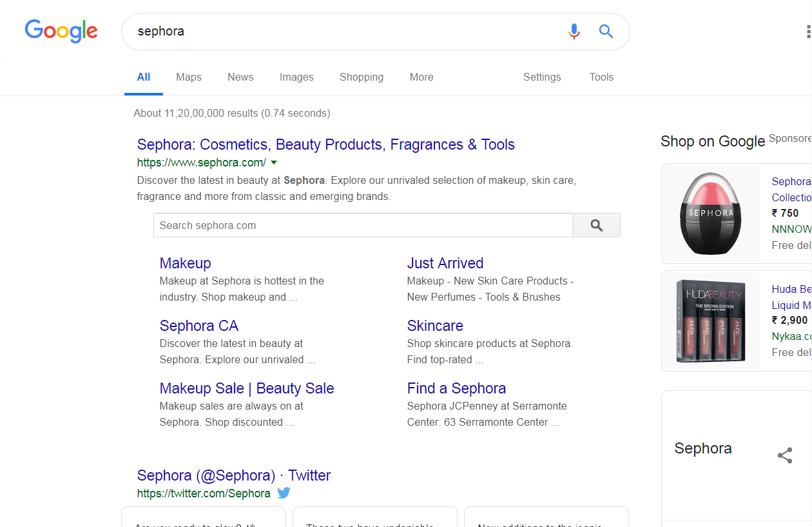Click the ₹ 750 price
Image resolution: width=812 pixels, height=527 pixels.
pos(785,213)
